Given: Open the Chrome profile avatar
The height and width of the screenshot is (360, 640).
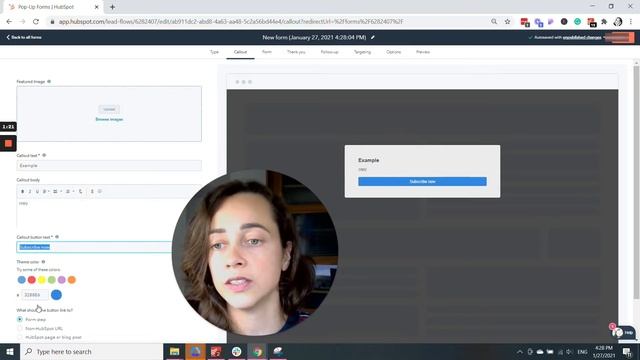Looking at the screenshot, I should coord(618,22).
